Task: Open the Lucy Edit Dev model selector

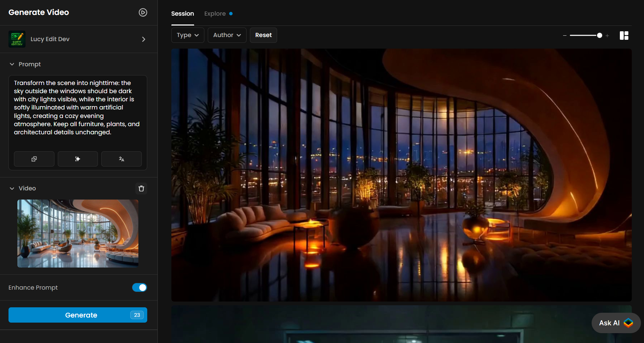Action: point(79,39)
